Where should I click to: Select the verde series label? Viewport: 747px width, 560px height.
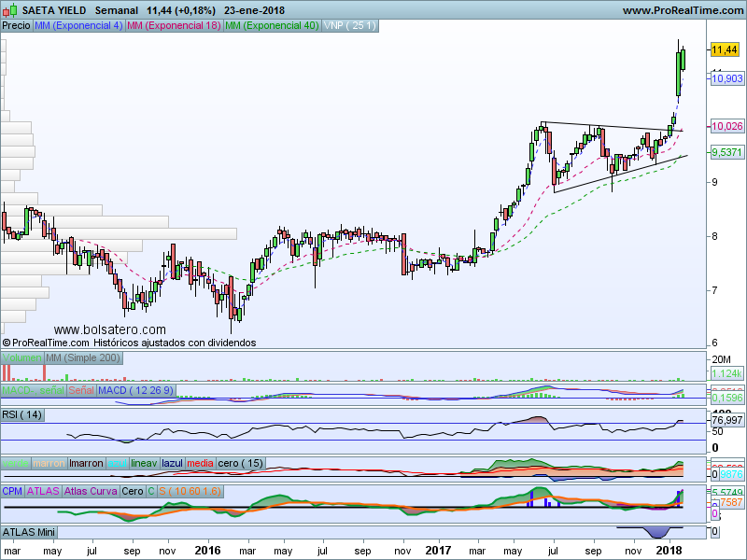click(16, 463)
